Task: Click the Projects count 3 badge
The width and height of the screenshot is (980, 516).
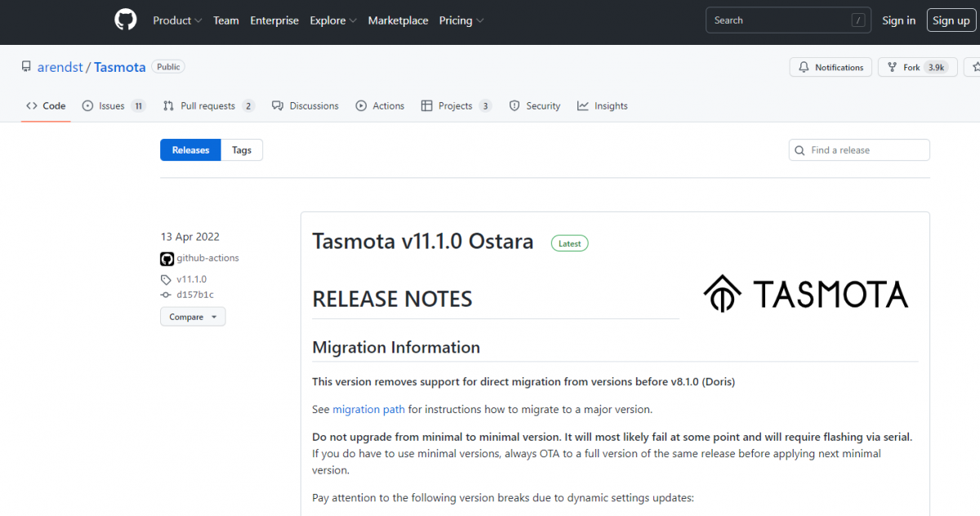Action: [485, 106]
